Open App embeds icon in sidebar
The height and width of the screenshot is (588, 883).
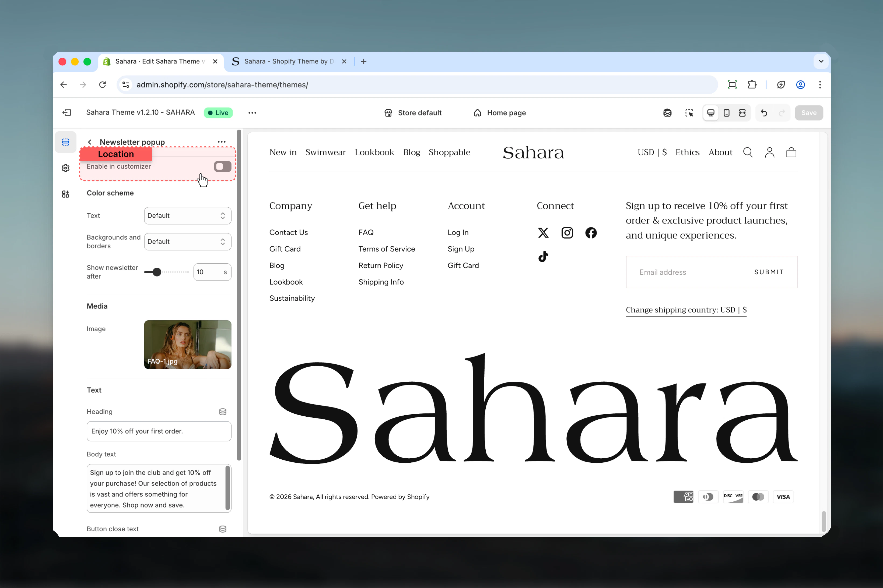point(66,194)
